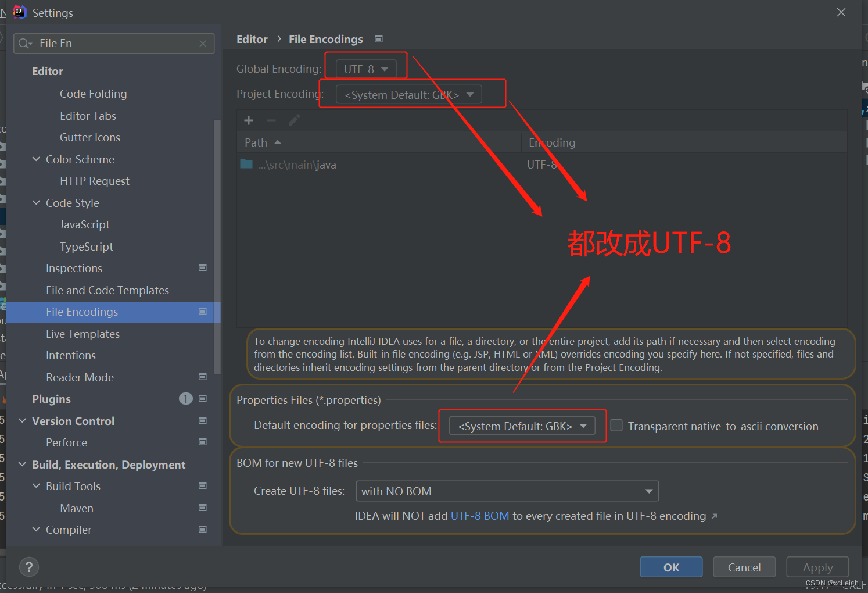Open Live Templates settings
The height and width of the screenshot is (593, 868).
pos(83,334)
